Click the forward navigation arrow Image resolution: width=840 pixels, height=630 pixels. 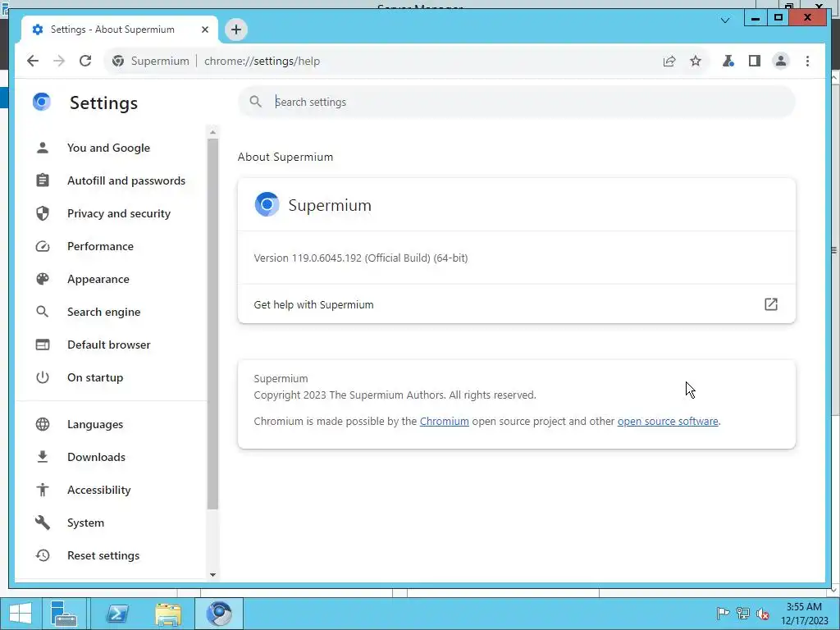tap(59, 61)
